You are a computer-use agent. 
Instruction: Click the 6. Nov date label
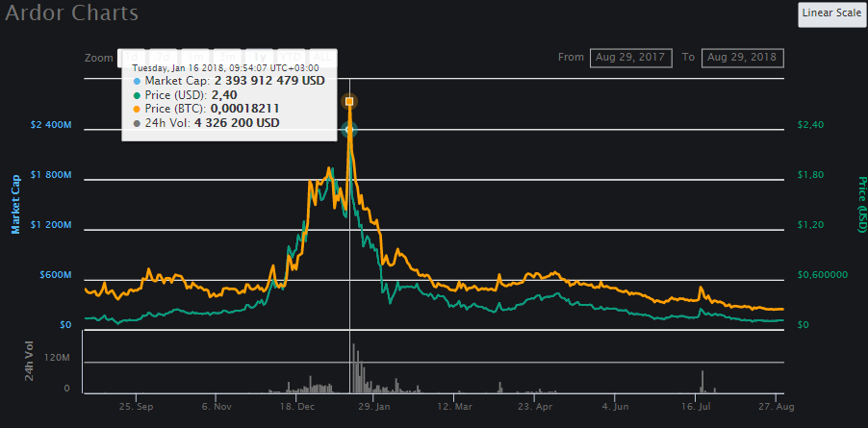point(216,407)
